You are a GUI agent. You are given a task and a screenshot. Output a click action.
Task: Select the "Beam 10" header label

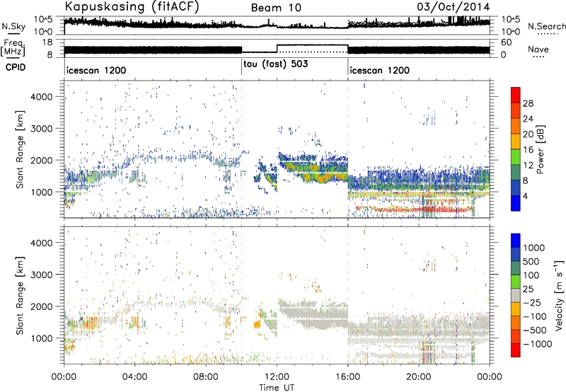pyautogui.click(x=276, y=8)
